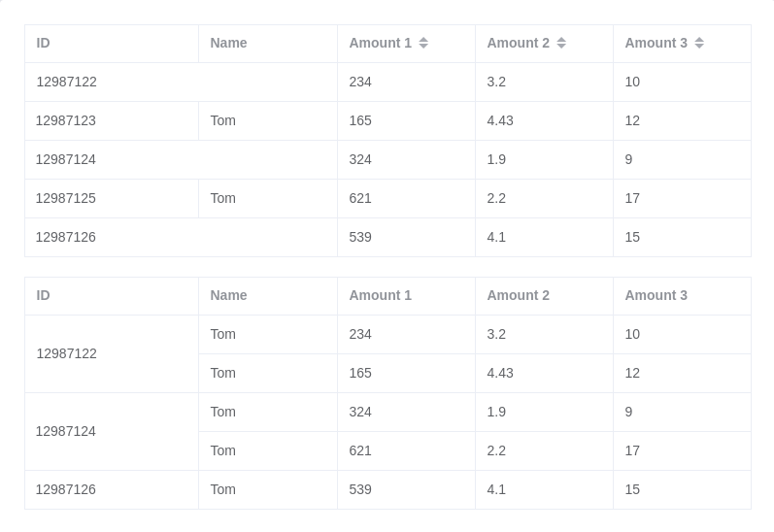Click the 1.9 value in the bottom table
This screenshot has width=774, height=532.
[x=496, y=412]
